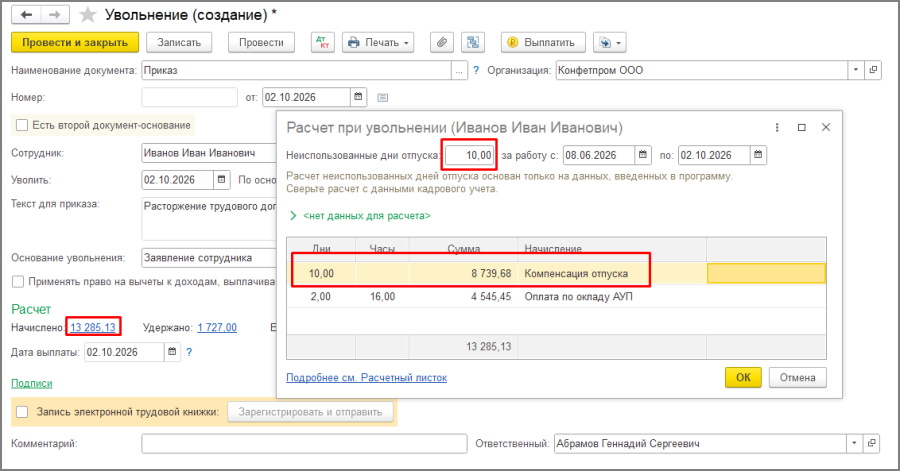Open the Подписи link
The height and width of the screenshot is (471, 900).
(32, 383)
